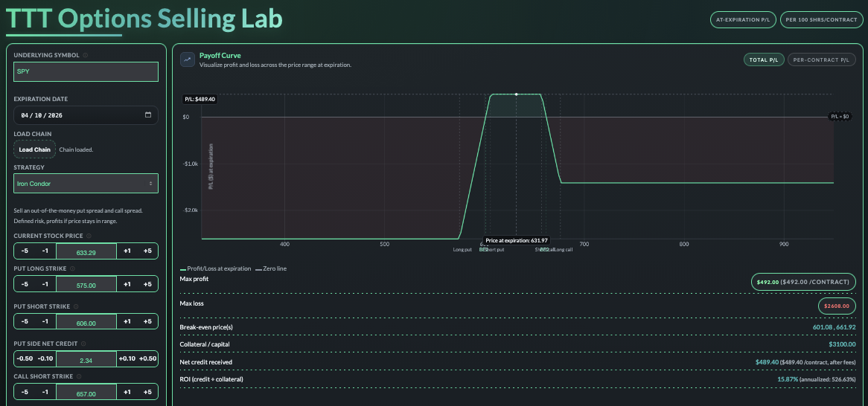Lower put long strike by 5
This screenshot has height=406, width=868.
click(x=25, y=284)
